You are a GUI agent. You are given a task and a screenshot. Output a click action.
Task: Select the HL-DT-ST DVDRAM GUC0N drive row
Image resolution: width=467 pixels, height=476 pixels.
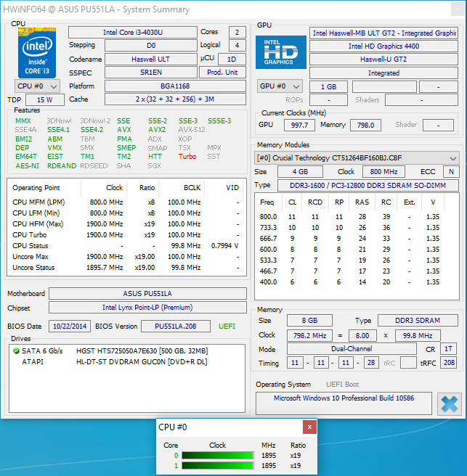[x=127, y=362]
